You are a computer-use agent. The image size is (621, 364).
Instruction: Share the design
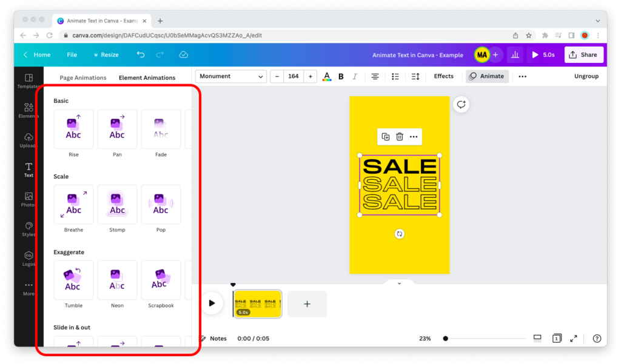pos(583,55)
